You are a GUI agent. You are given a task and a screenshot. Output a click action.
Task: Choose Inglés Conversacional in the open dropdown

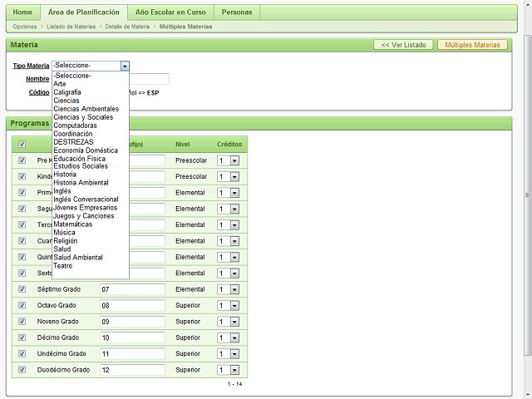click(x=86, y=199)
